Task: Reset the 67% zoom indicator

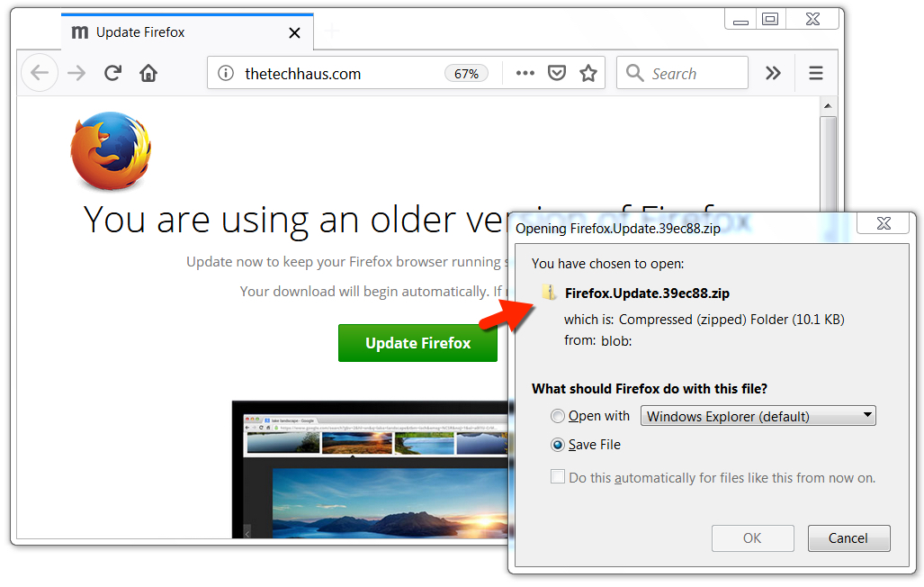Action: pyautogui.click(x=466, y=74)
